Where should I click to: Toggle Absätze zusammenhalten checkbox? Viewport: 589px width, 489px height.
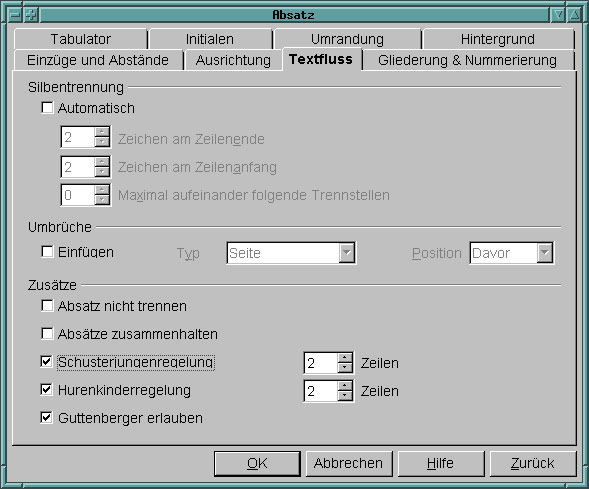click(x=47, y=333)
